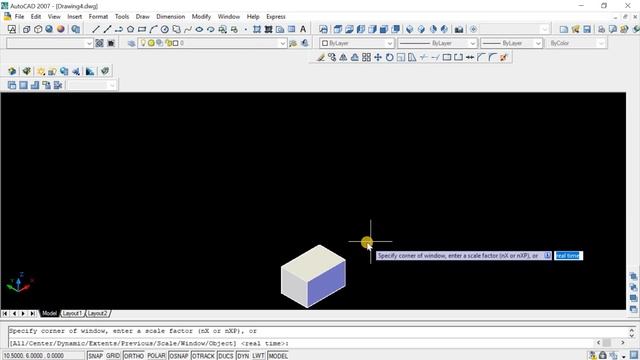Open the View menu

(x=54, y=17)
